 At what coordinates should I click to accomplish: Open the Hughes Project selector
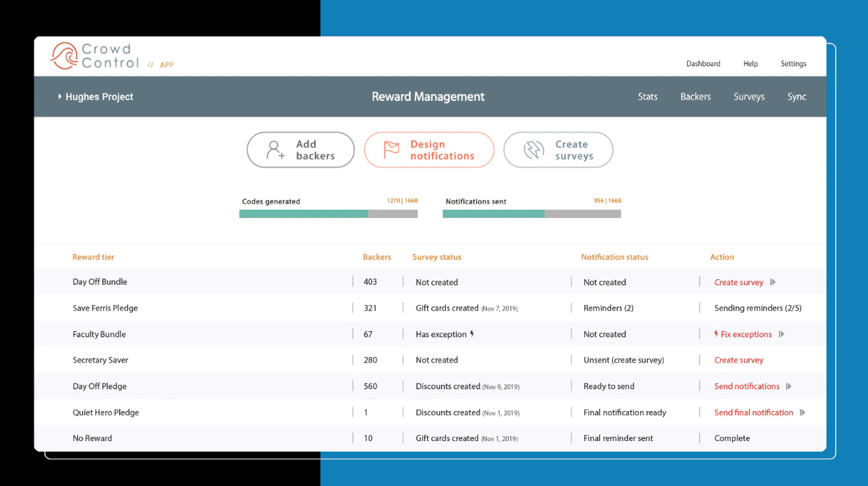tap(95, 97)
